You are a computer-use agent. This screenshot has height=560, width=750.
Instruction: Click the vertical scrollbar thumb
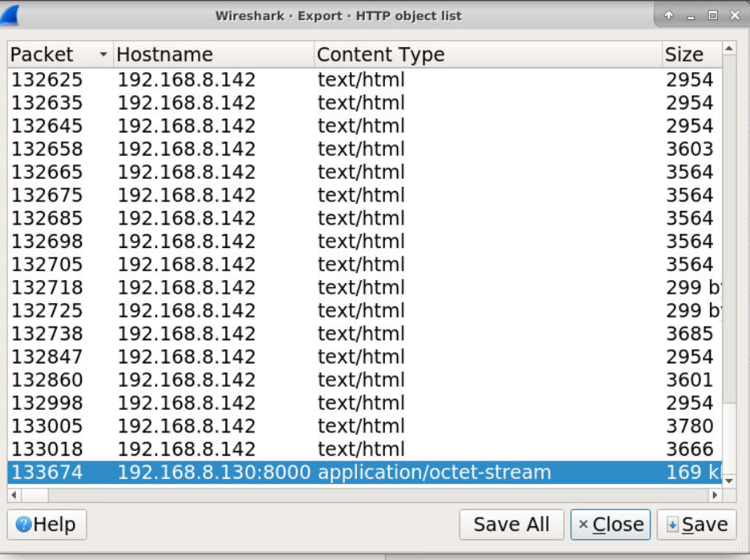728,438
